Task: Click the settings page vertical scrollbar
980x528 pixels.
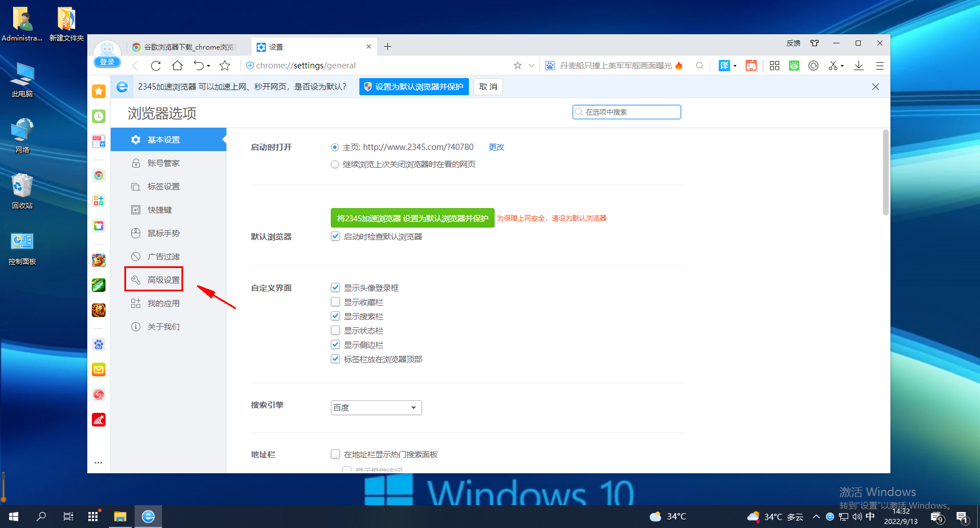Action: (x=886, y=173)
